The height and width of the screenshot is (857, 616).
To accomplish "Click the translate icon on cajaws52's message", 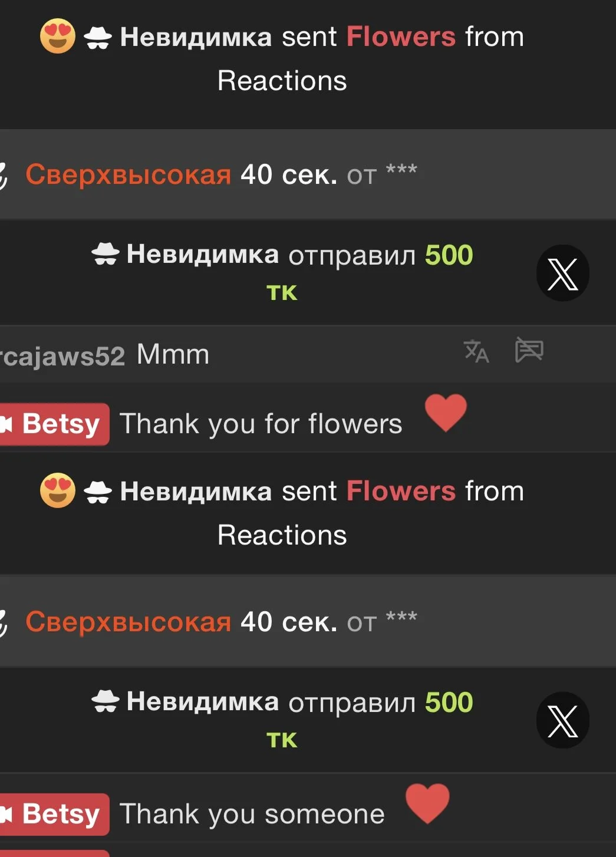I will tap(476, 351).
